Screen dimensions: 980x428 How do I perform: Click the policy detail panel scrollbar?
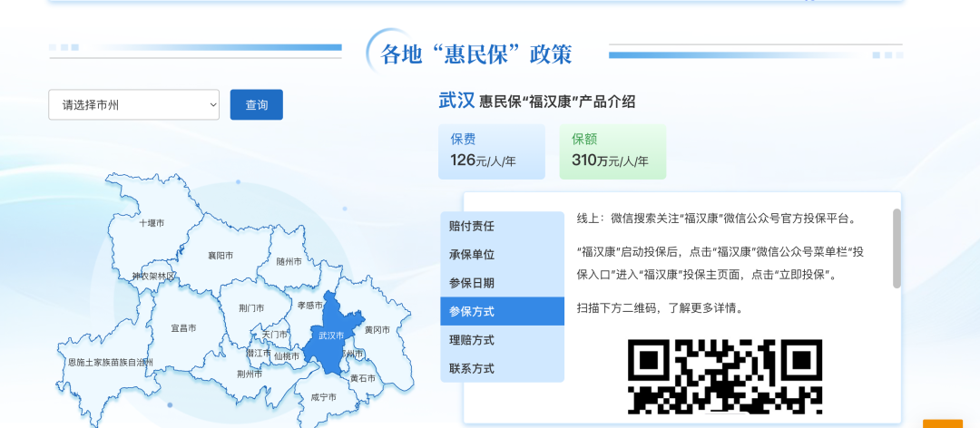897,248
